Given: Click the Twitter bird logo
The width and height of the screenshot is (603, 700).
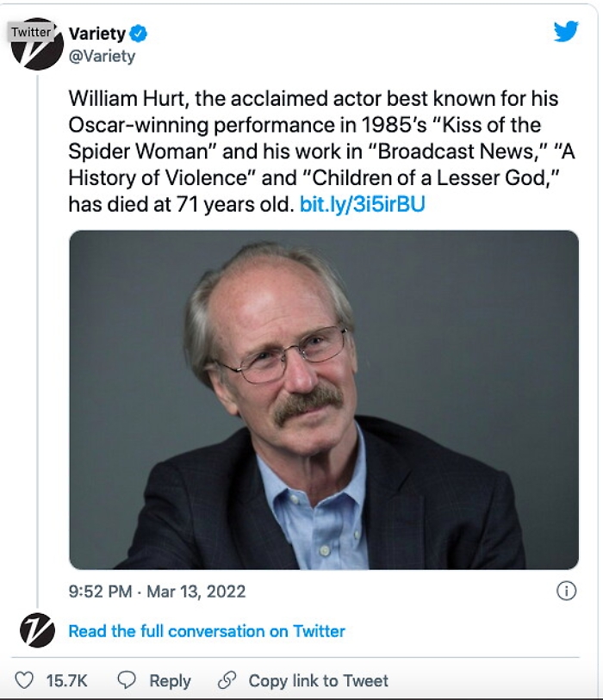Looking at the screenshot, I should pos(566,31).
